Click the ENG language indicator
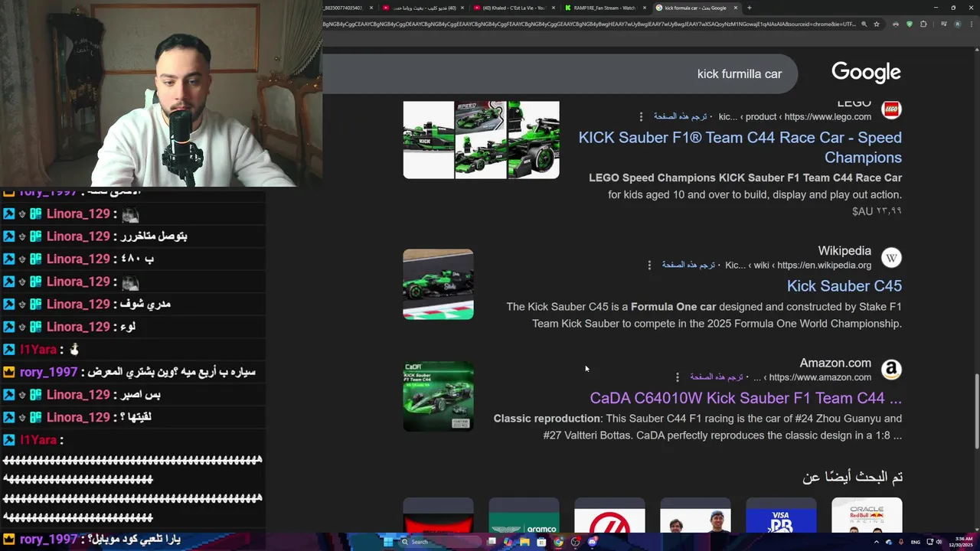Viewport: 980px width, 551px height. coord(916,542)
